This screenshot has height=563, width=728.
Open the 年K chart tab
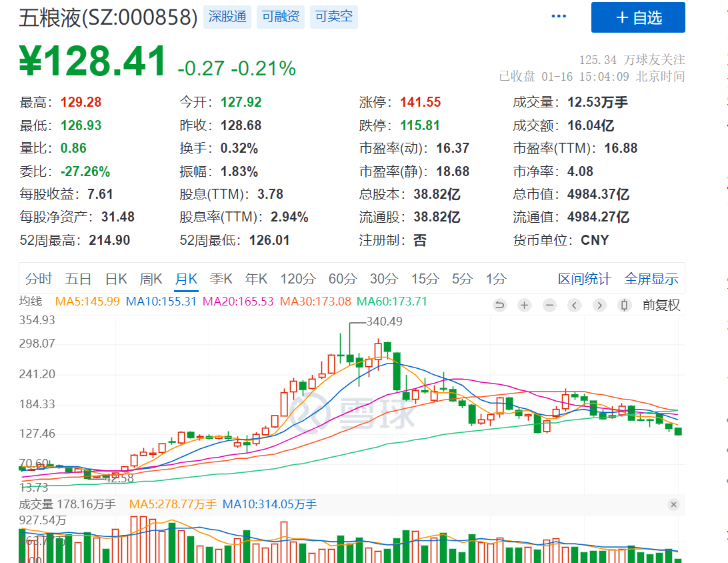(256, 279)
